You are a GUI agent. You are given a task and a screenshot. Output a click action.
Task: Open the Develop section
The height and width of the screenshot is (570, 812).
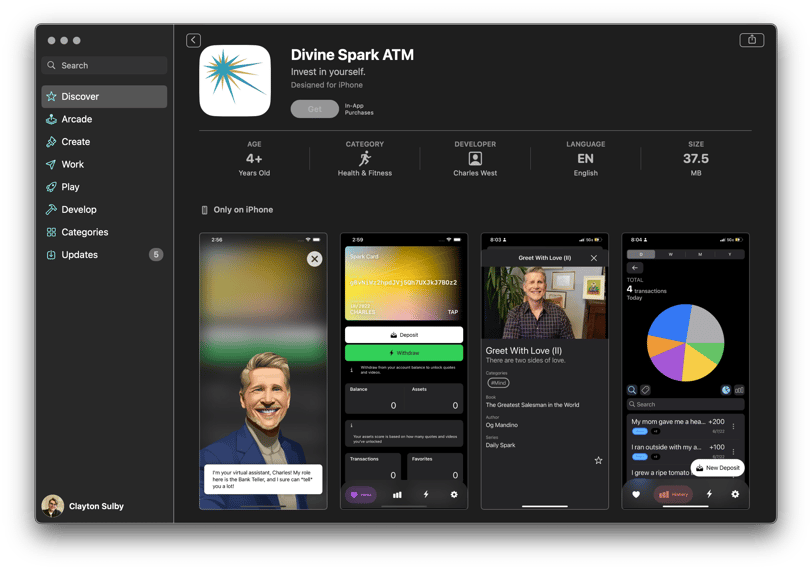[x=104, y=210]
